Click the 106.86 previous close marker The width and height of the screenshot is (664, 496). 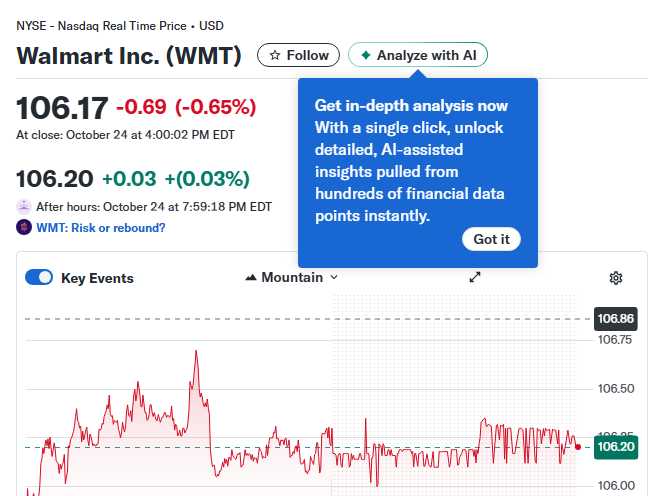point(615,319)
